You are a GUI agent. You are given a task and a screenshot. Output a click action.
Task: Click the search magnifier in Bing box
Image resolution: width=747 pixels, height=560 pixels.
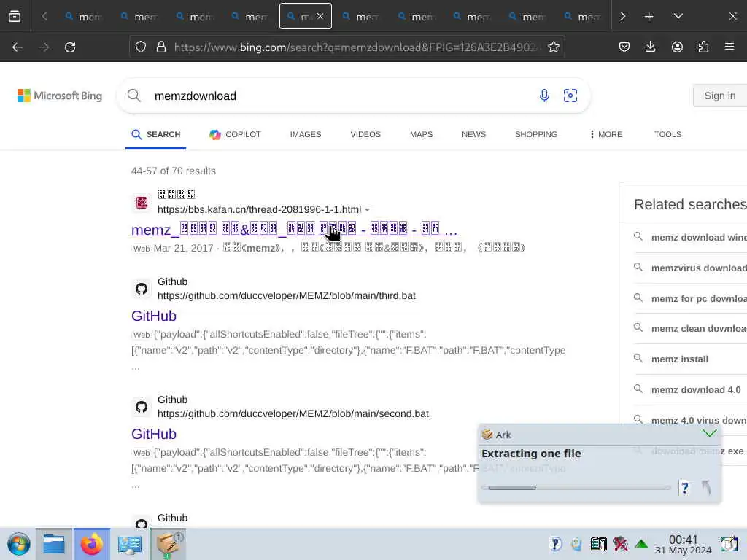tap(134, 96)
